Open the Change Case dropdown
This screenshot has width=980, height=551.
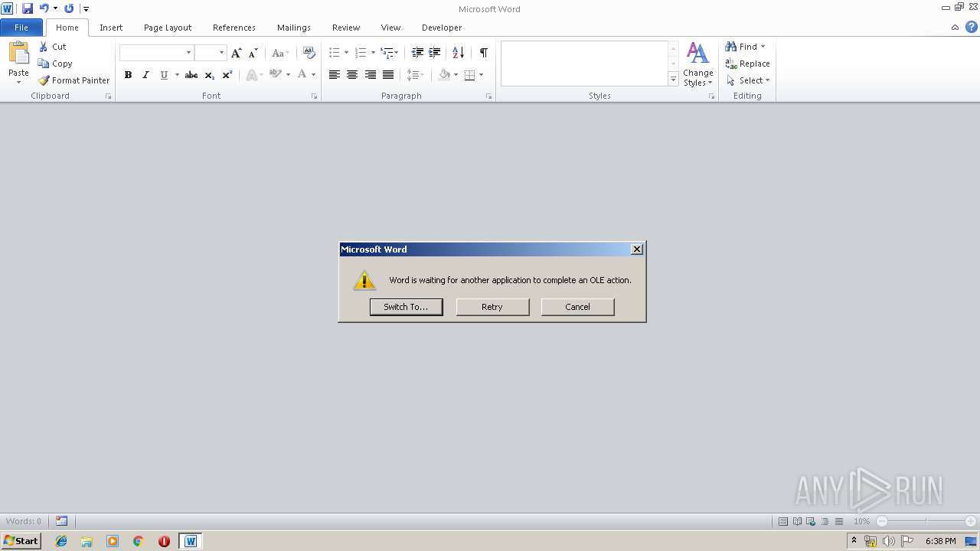pos(280,53)
